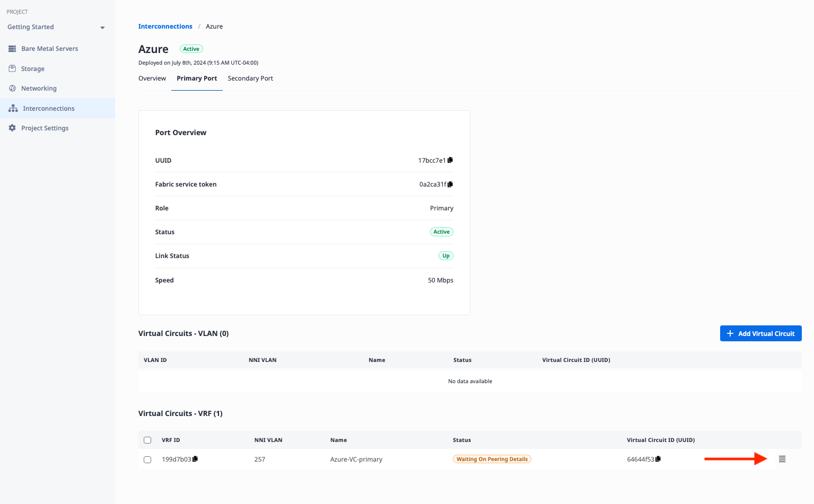
Task: Click the Status header in VLAN table
Action: 462,360
